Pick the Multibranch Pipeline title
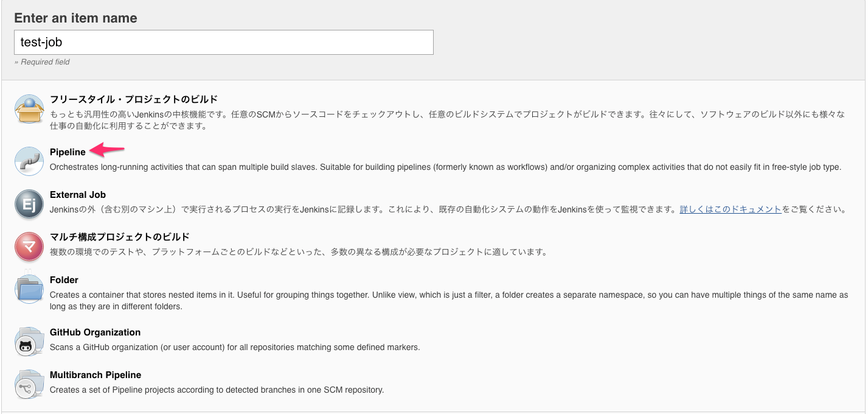 [x=95, y=375]
